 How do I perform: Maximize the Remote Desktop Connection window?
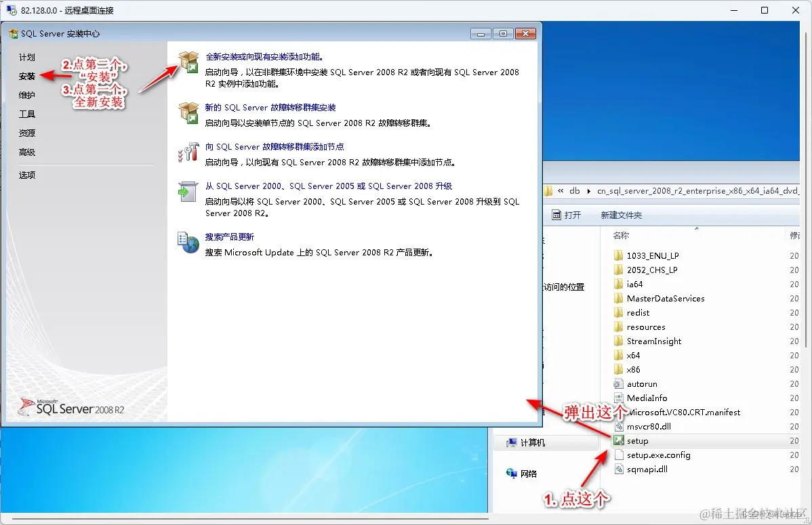click(765, 10)
